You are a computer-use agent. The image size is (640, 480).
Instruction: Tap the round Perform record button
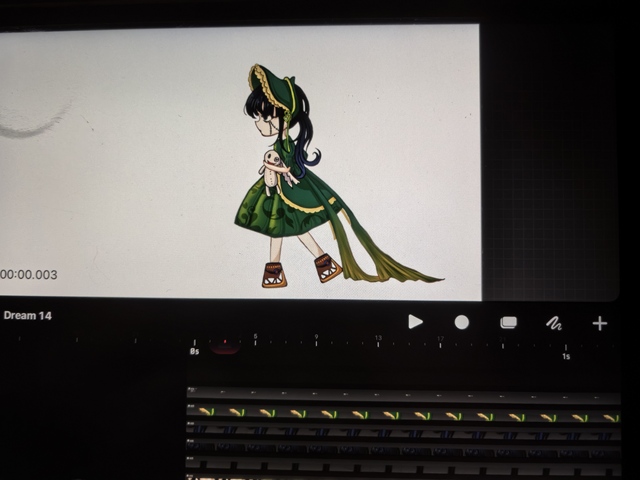(462, 322)
